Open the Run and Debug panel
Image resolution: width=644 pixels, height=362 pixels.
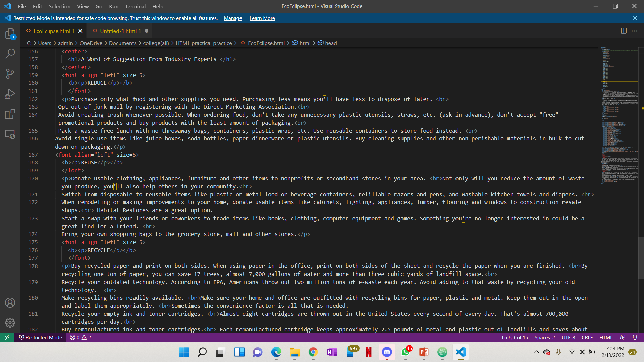point(10,94)
